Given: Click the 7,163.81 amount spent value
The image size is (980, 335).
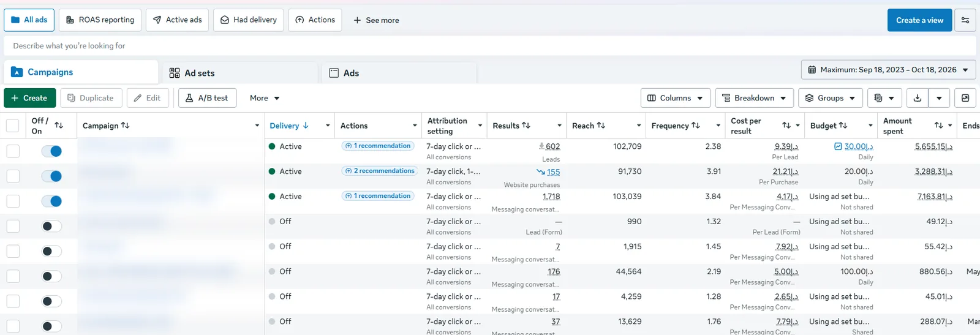Looking at the screenshot, I should (935, 197).
